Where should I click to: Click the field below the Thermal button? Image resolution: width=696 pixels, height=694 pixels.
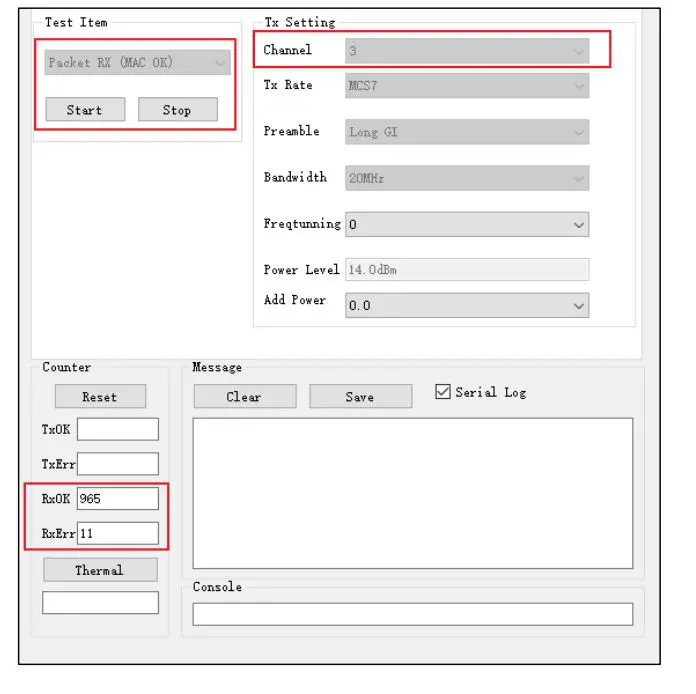click(100, 603)
